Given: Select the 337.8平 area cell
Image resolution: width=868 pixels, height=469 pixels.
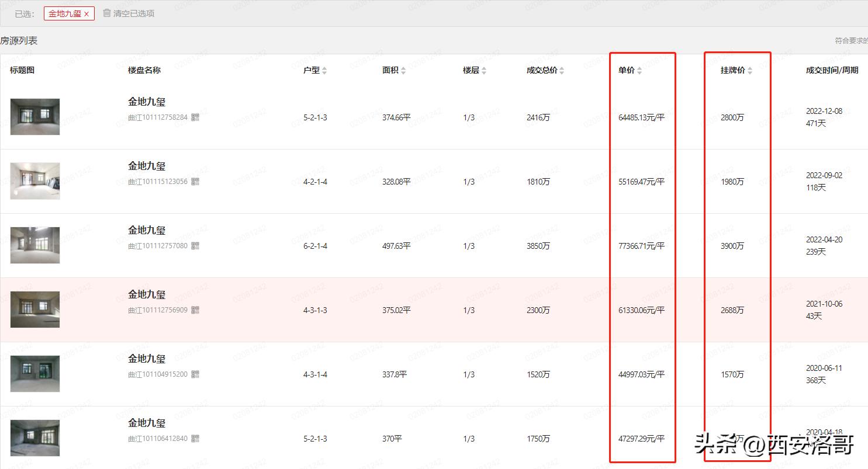Looking at the screenshot, I should [x=395, y=374].
